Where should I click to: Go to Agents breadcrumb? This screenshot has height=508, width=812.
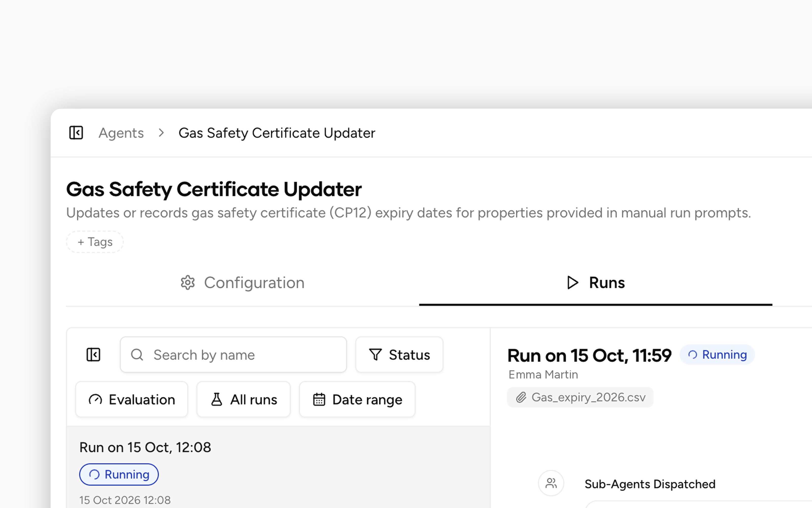click(121, 133)
